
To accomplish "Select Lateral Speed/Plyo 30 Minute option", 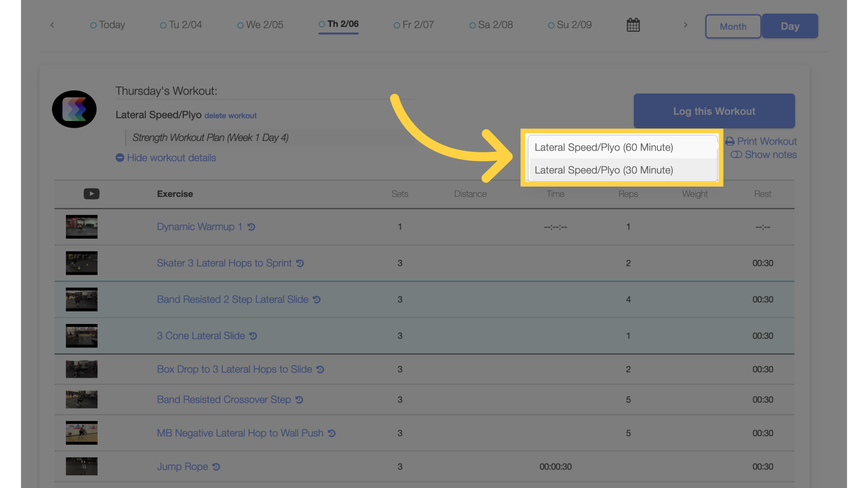I will click(x=604, y=170).
